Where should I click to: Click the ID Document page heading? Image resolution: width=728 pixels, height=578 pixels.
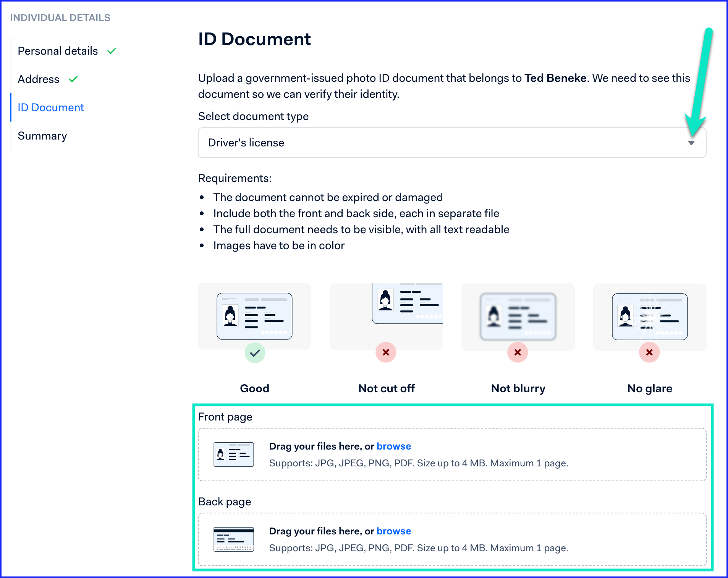click(254, 39)
